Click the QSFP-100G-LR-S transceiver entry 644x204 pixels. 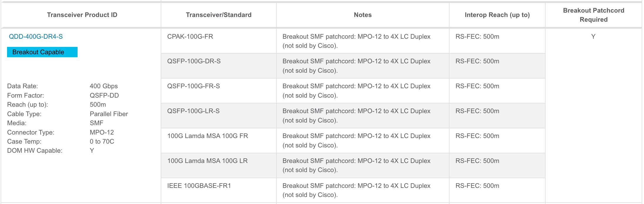click(193, 111)
